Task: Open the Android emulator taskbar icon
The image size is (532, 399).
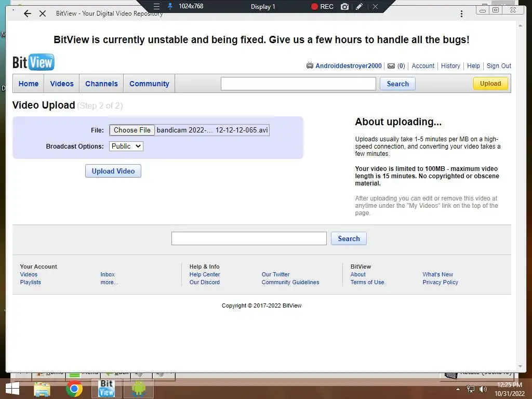Action: point(139,389)
